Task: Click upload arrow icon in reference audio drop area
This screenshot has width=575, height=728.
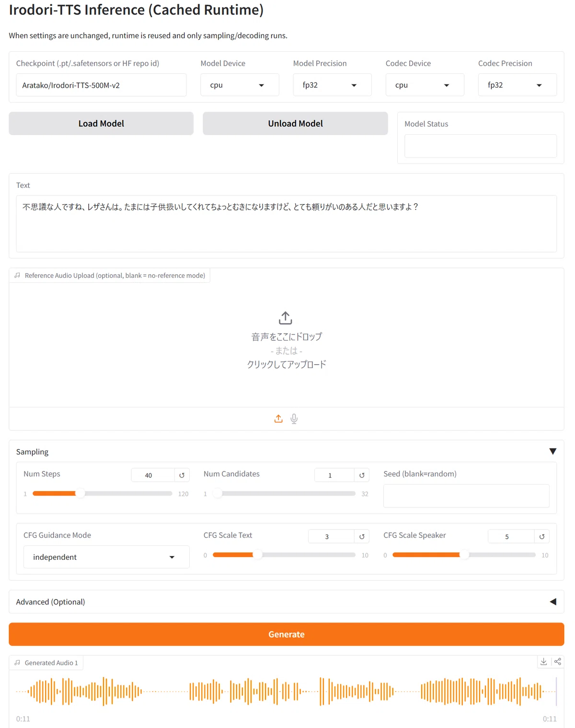Action: point(286,318)
